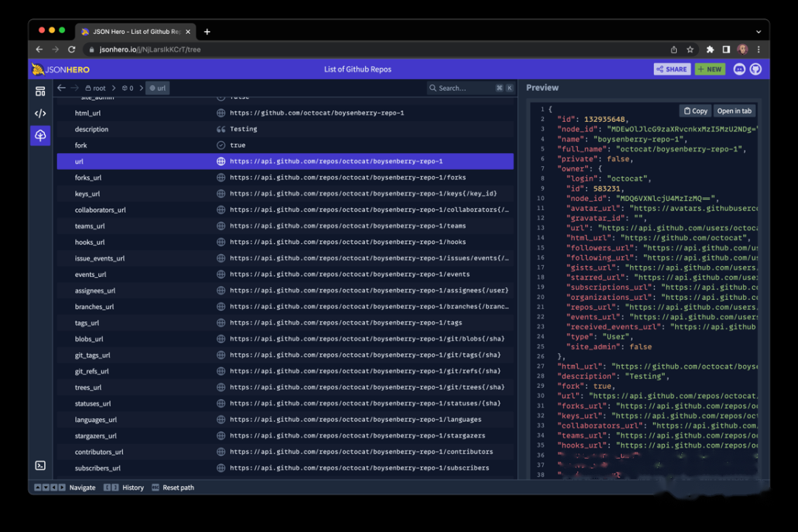Image resolution: width=798 pixels, height=532 pixels.
Task: Click Open in tab button
Action: [734, 111]
